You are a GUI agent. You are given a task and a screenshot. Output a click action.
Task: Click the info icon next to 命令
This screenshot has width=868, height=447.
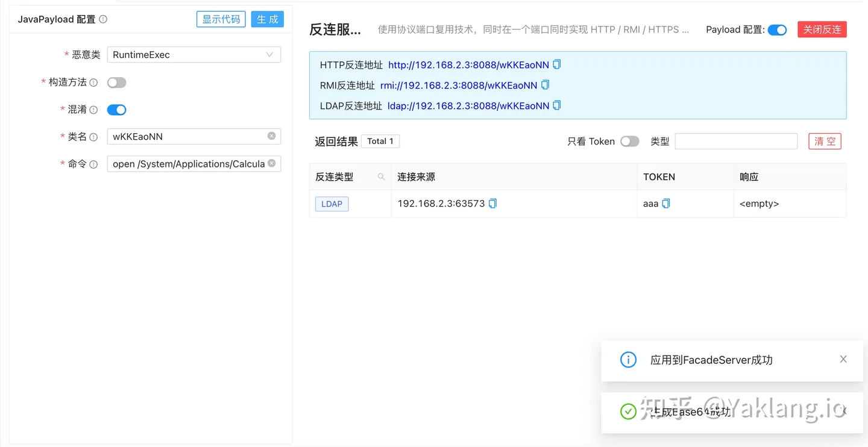coord(93,164)
